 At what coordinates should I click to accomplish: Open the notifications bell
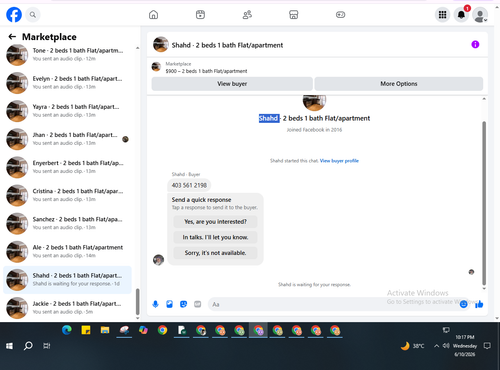coord(461,15)
